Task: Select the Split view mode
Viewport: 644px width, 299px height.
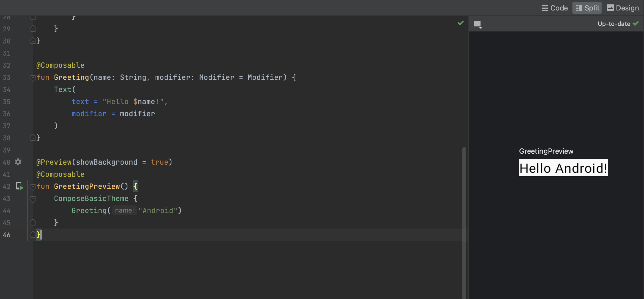Action: click(x=587, y=8)
